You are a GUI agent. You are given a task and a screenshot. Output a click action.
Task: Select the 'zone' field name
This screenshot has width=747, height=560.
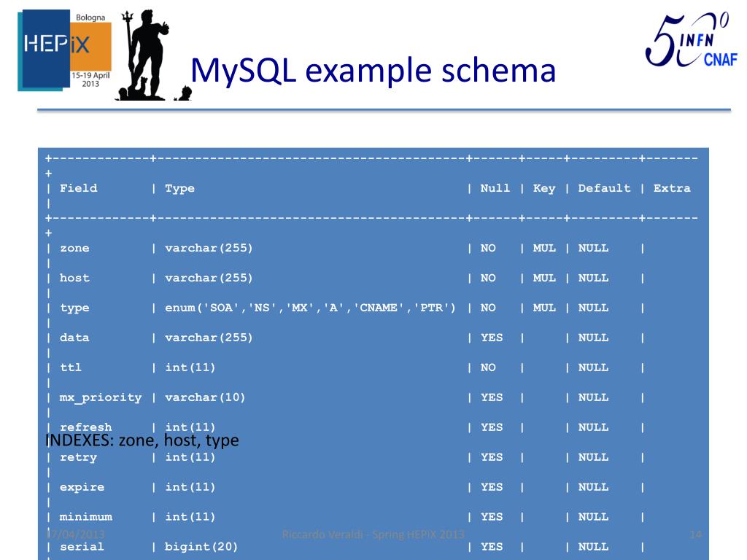(x=74, y=249)
